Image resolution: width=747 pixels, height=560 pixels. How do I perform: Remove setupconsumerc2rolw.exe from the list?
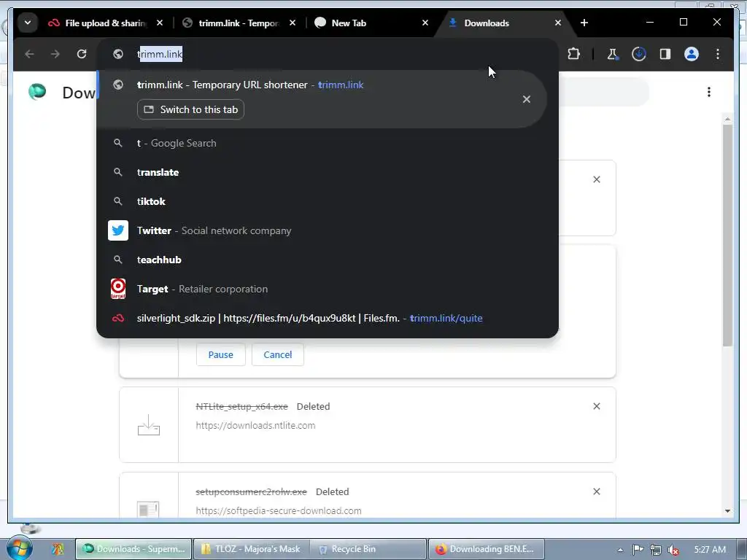tap(597, 491)
